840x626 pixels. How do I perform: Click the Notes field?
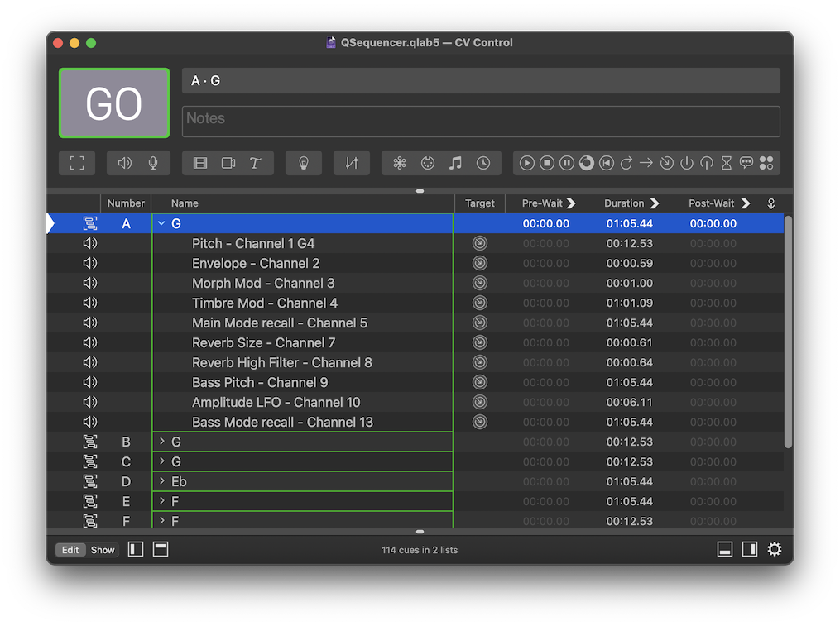point(481,121)
